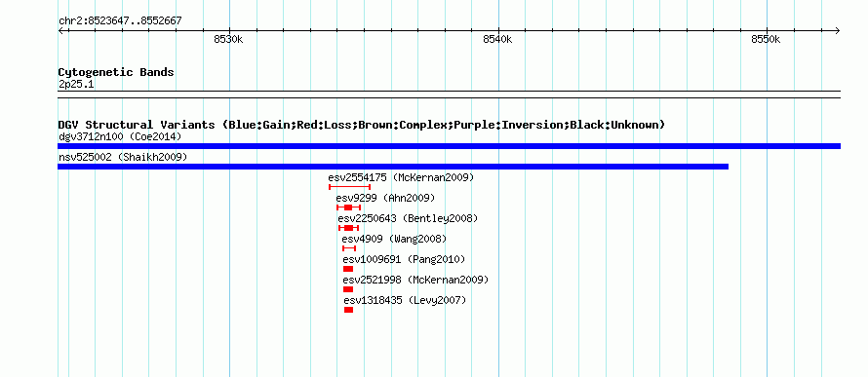Open the esv1009691 (Pang2010) variant label

point(404,259)
